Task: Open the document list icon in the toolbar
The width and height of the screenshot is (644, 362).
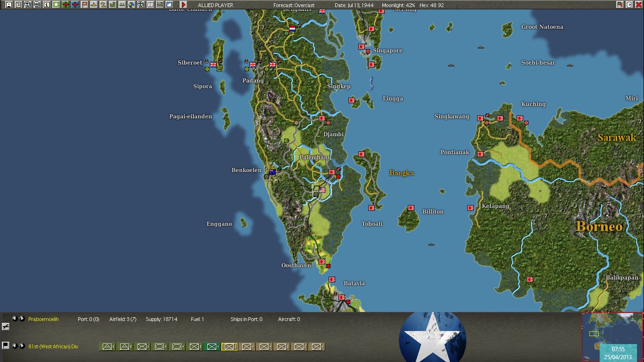Action: pos(18,5)
